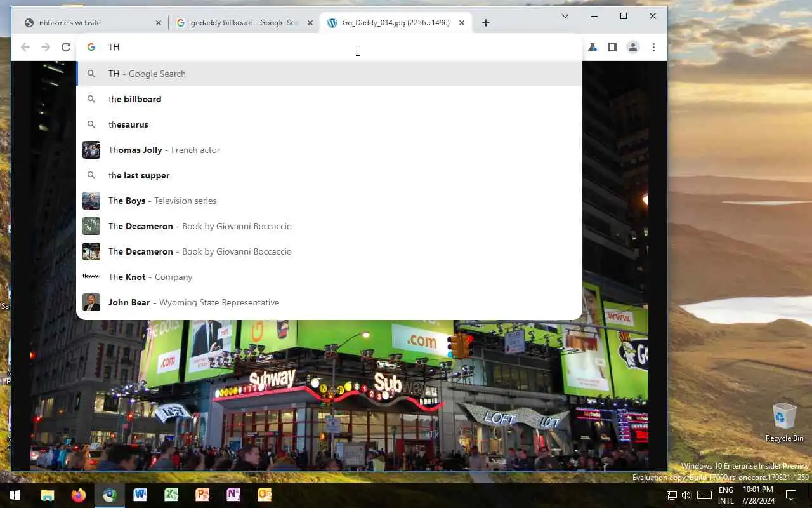This screenshot has width=812, height=508.
Task: Go forward to the next page
Action: [x=46, y=47]
